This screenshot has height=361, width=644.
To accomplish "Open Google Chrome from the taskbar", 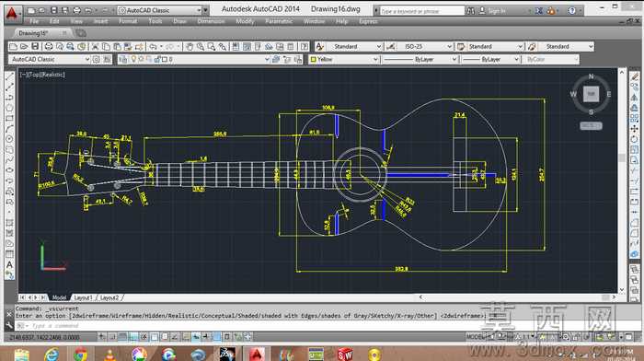I will (81, 354).
